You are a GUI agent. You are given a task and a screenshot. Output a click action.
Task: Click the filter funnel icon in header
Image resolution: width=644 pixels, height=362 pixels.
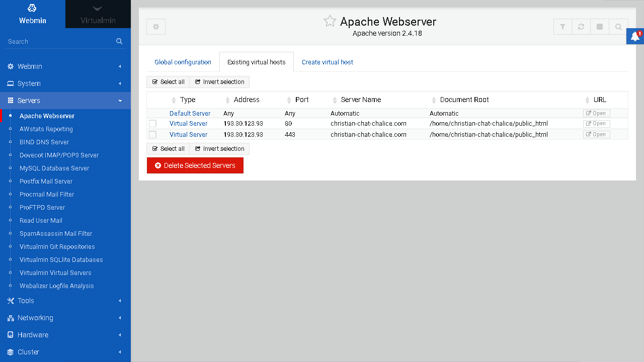562,27
